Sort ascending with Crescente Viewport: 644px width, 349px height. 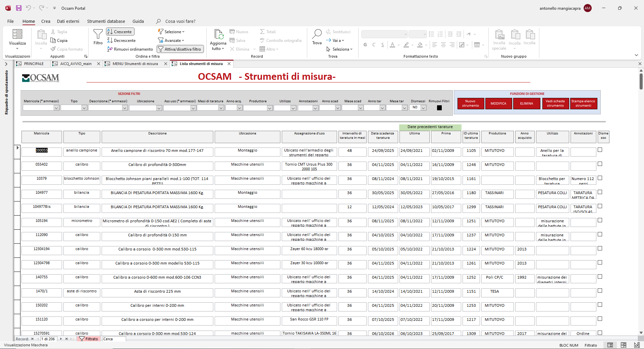pos(120,32)
